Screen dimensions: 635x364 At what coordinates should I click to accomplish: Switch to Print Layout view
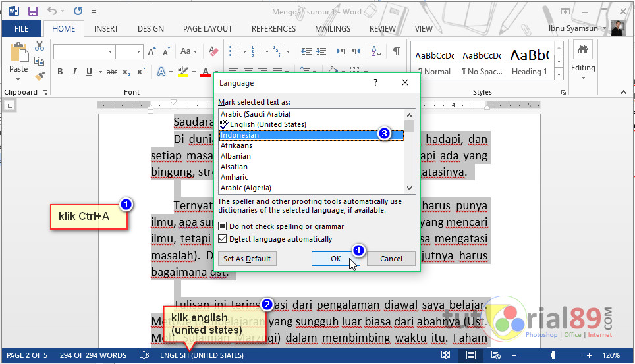click(470, 355)
